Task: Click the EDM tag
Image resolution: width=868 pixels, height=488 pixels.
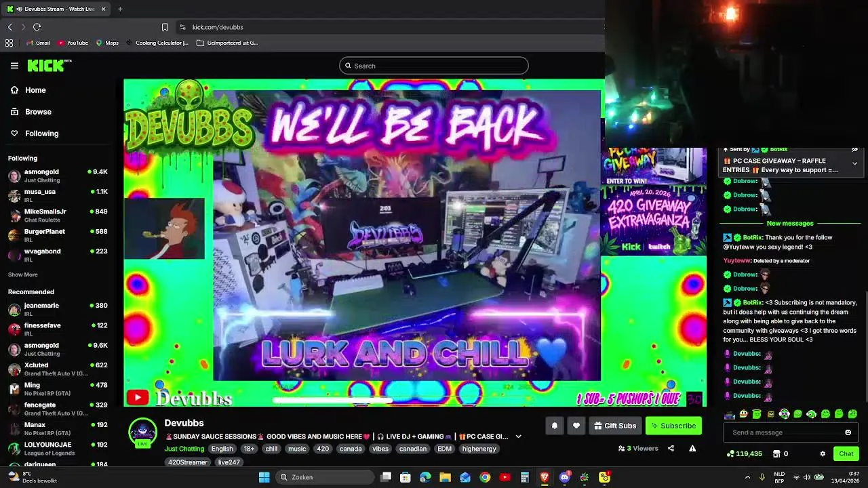Action: point(444,449)
